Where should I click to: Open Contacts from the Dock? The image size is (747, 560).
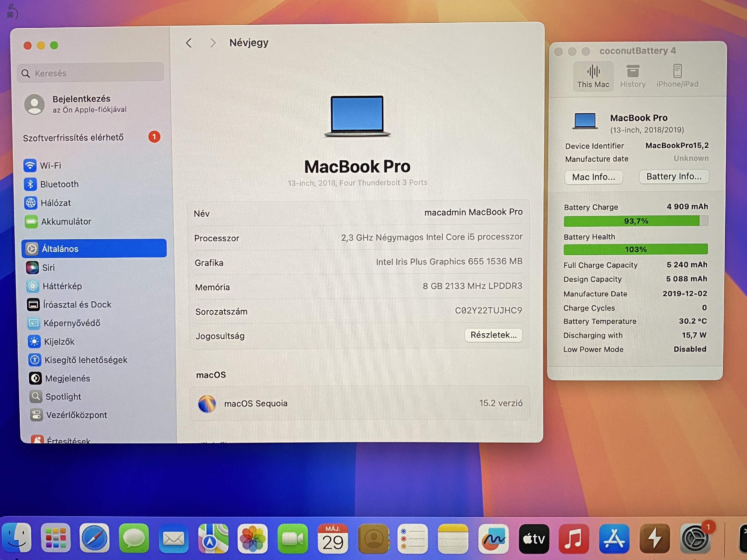click(373, 539)
